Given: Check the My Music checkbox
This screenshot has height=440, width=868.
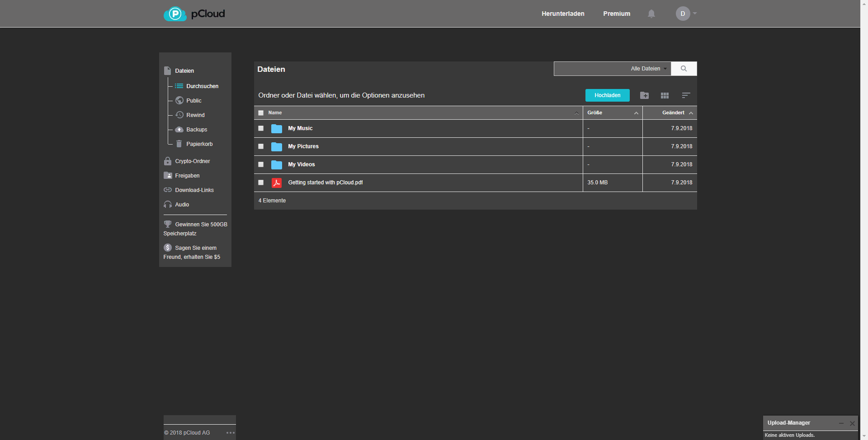Looking at the screenshot, I should click(x=261, y=128).
